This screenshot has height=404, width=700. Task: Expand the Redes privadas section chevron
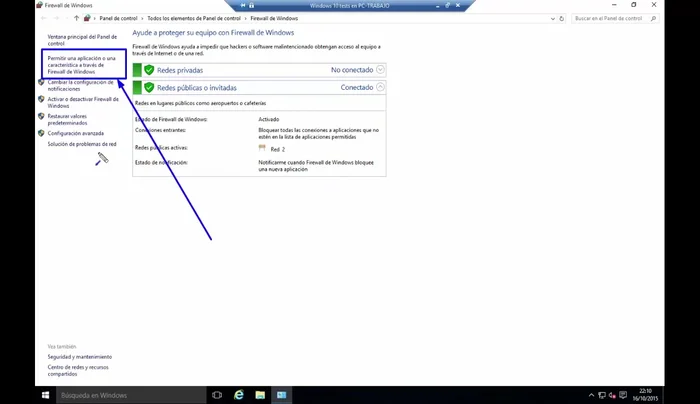coord(380,70)
